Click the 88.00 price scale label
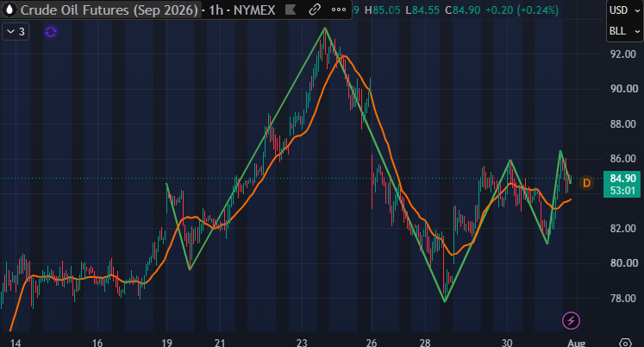 [624, 123]
